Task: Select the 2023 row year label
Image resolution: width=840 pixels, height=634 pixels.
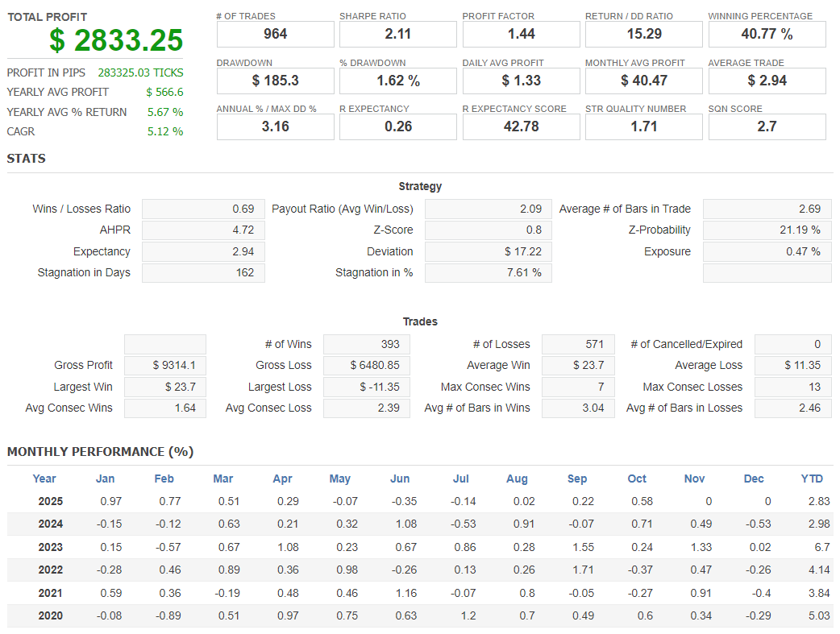Action: [x=50, y=547]
